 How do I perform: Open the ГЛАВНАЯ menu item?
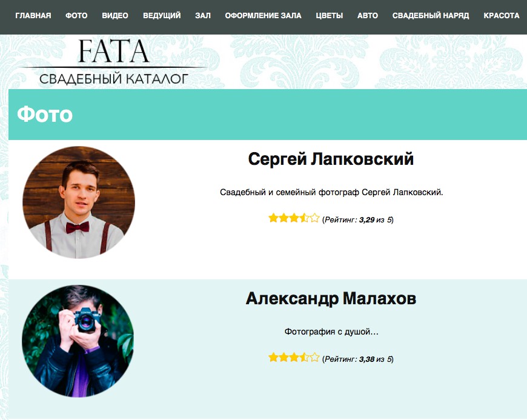pyautogui.click(x=33, y=16)
